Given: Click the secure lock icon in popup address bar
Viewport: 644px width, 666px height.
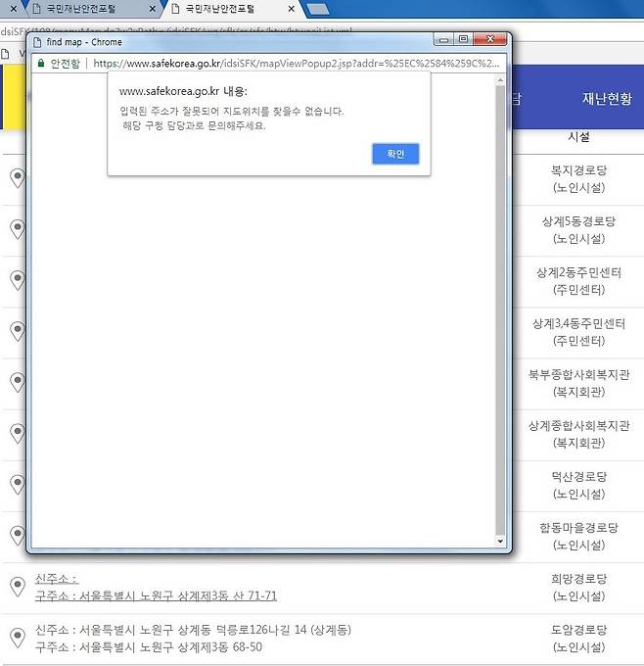Looking at the screenshot, I should tap(40, 63).
